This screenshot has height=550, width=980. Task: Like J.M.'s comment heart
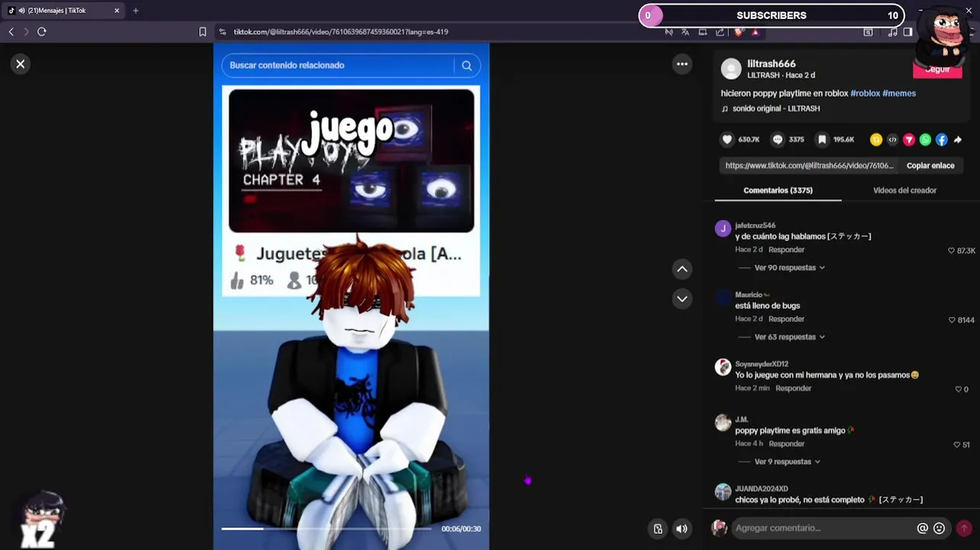click(x=956, y=445)
